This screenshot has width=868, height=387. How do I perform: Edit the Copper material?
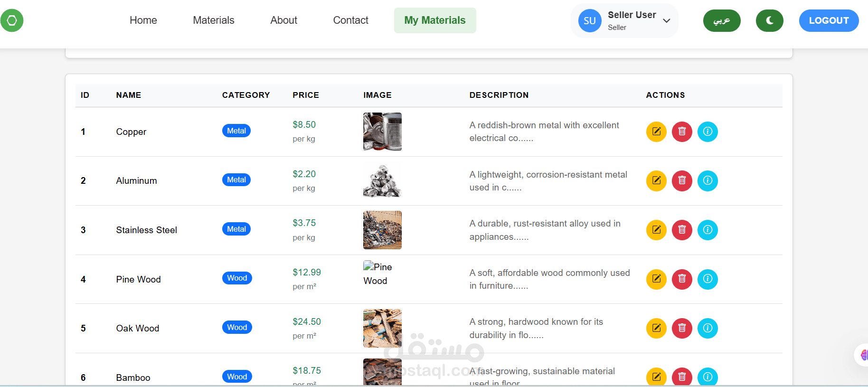[656, 132]
